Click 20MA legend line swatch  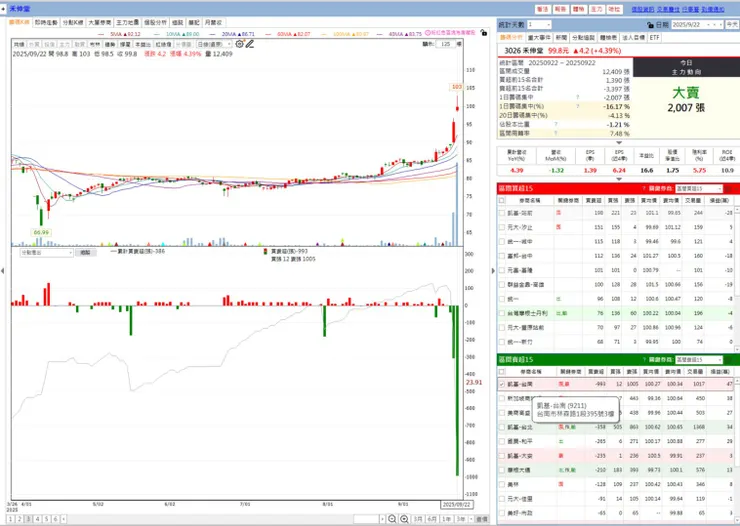tap(213, 34)
